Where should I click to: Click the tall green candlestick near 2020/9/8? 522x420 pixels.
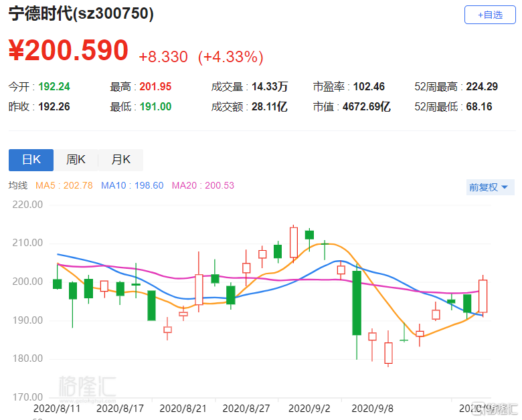coord(357,303)
